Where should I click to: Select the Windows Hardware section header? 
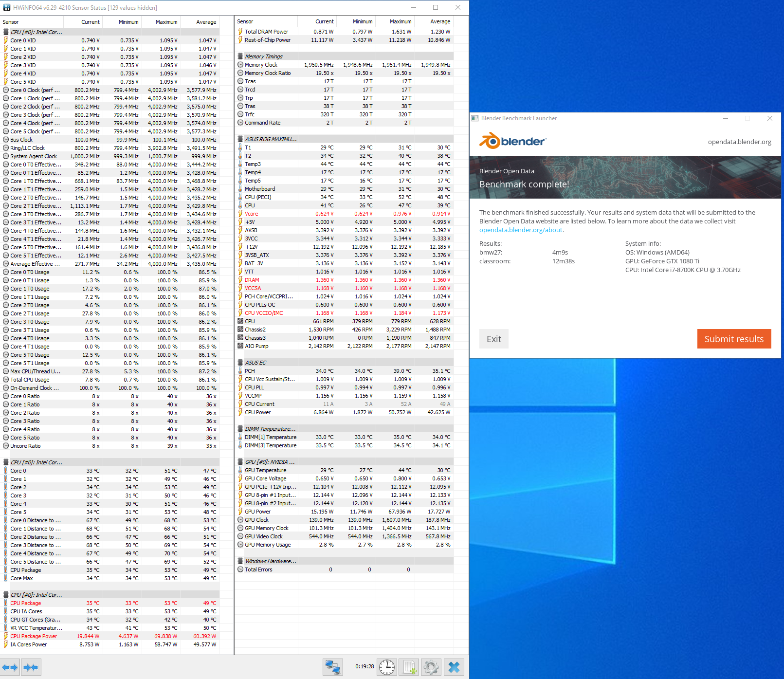[345, 561]
